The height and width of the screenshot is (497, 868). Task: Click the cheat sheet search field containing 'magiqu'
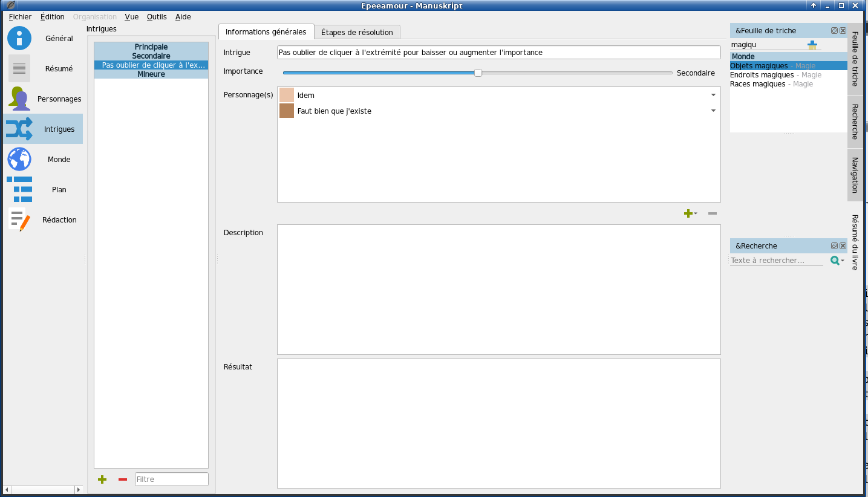[x=766, y=45]
